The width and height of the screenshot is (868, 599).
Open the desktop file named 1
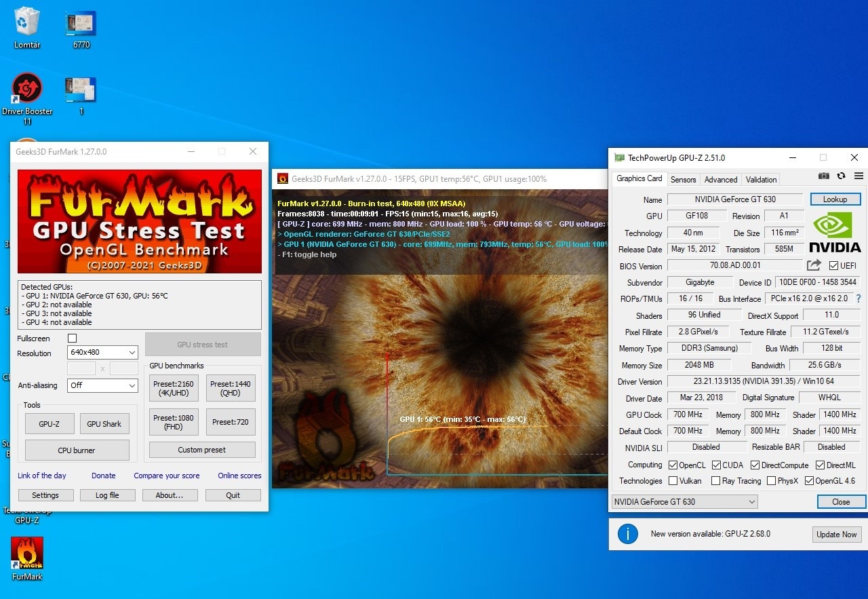(81, 95)
